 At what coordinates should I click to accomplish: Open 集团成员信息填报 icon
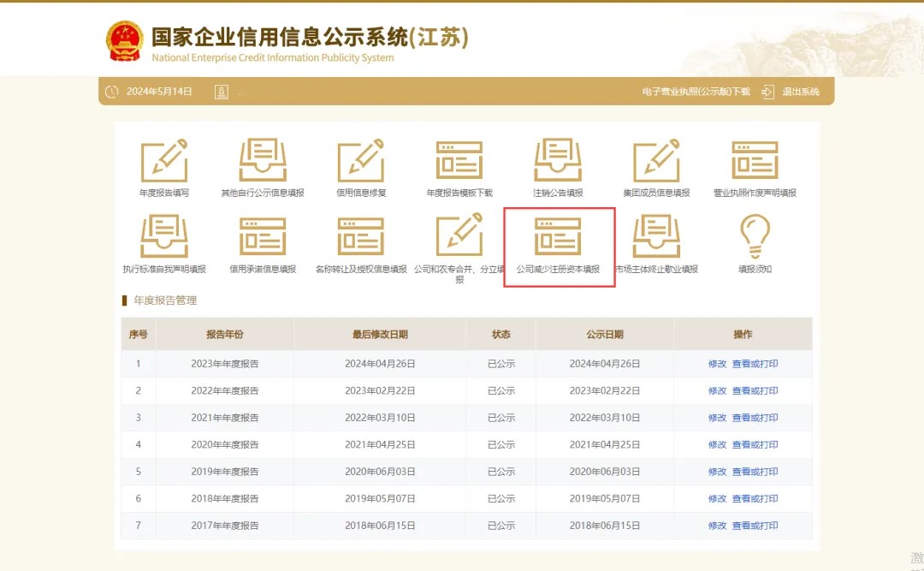coord(656,161)
